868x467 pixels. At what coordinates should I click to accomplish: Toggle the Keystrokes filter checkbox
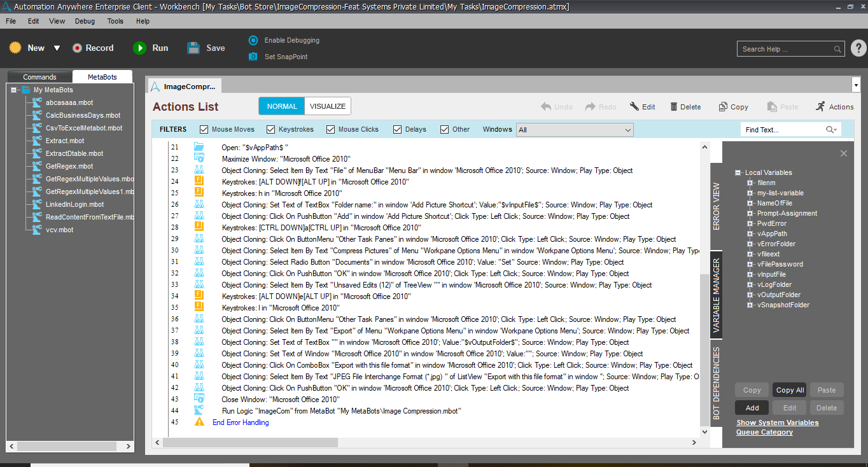(x=271, y=129)
